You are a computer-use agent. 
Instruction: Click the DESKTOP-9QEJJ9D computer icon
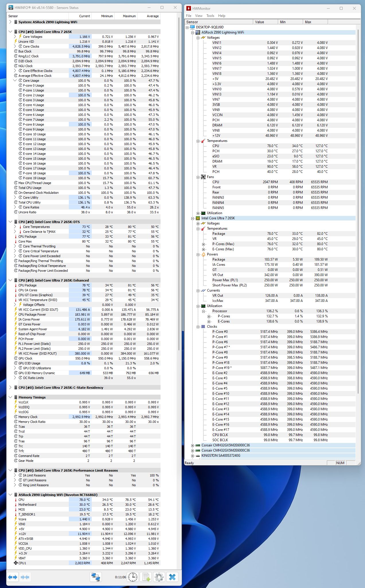point(192,27)
